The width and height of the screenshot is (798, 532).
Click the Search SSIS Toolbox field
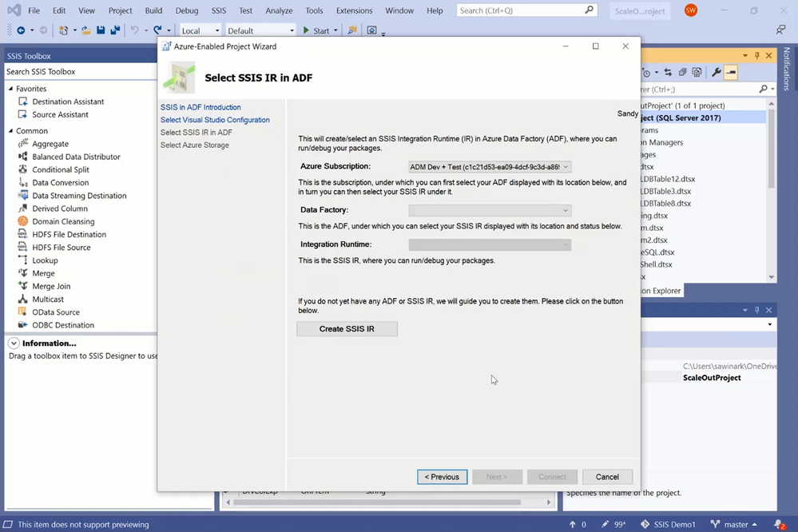click(81, 72)
